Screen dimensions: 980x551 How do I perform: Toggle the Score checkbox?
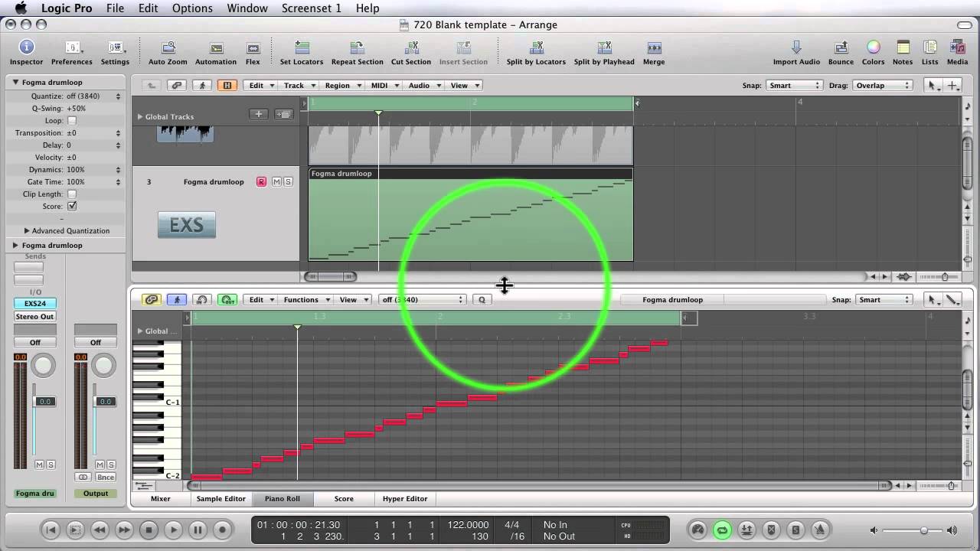[x=72, y=206]
